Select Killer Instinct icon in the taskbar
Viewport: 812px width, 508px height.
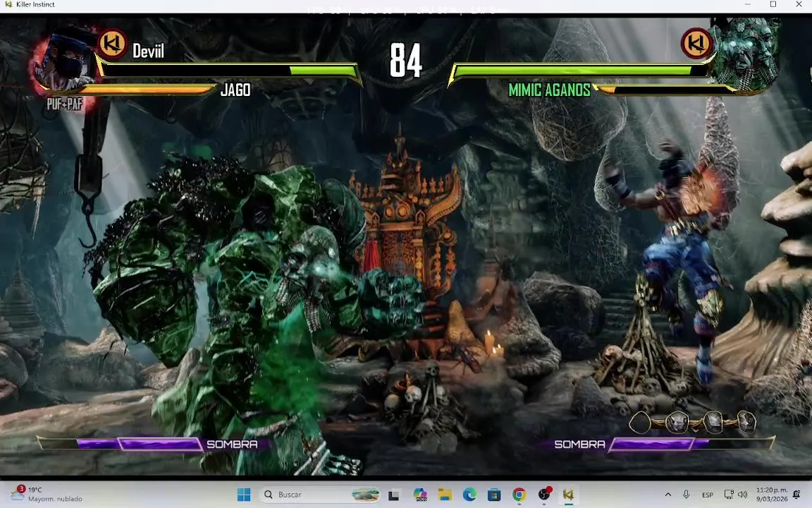point(569,495)
